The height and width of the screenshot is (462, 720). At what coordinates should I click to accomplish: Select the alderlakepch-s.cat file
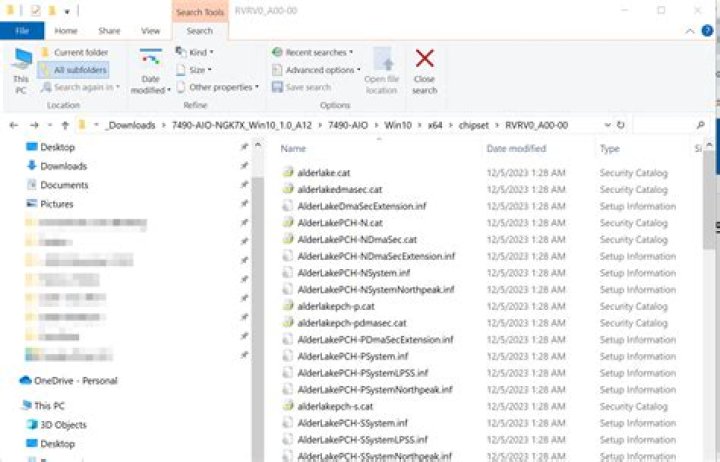click(x=335, y=406)
